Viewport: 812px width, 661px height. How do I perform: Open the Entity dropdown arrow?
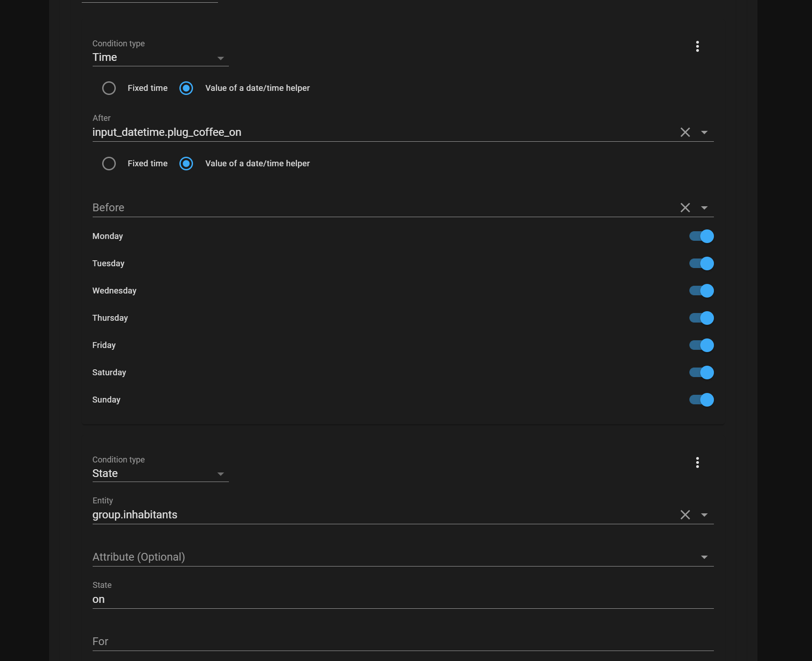coord(704,515)
